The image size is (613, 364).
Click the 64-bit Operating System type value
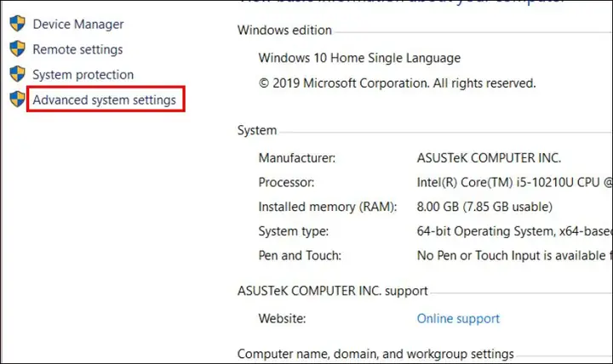coord(514,231)
